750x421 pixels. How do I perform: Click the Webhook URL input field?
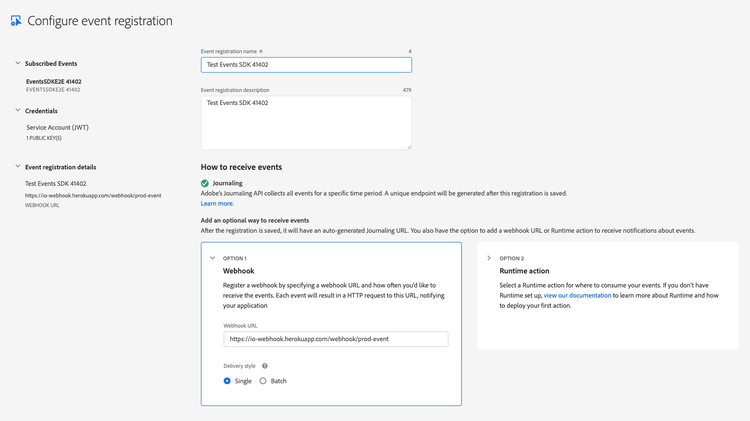point(335,340)
